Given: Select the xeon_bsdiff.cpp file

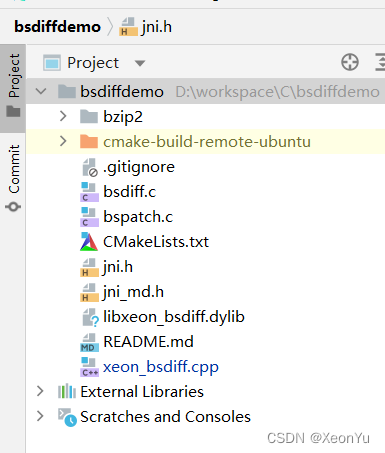Looking at the screenshot, I should tap(161, 367).
